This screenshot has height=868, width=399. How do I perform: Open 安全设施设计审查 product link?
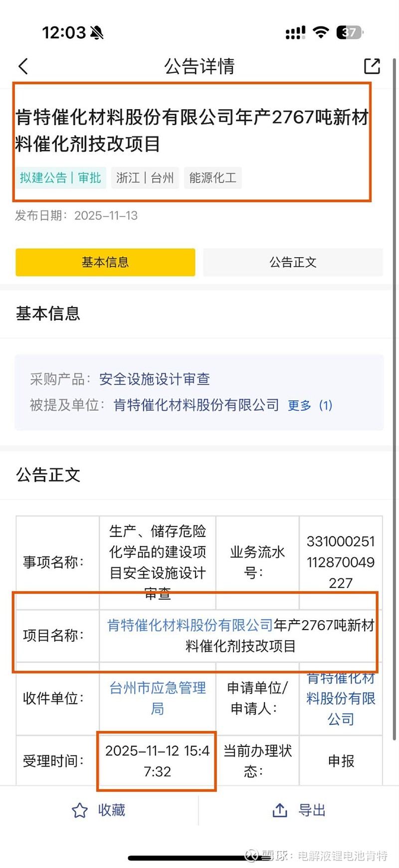pos(155,379)
